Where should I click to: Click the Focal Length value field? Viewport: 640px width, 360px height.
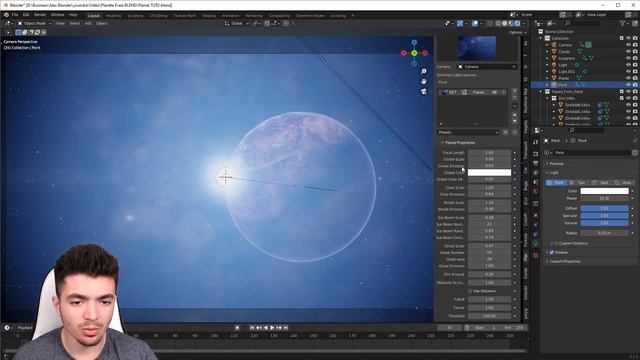coord(489,153)
